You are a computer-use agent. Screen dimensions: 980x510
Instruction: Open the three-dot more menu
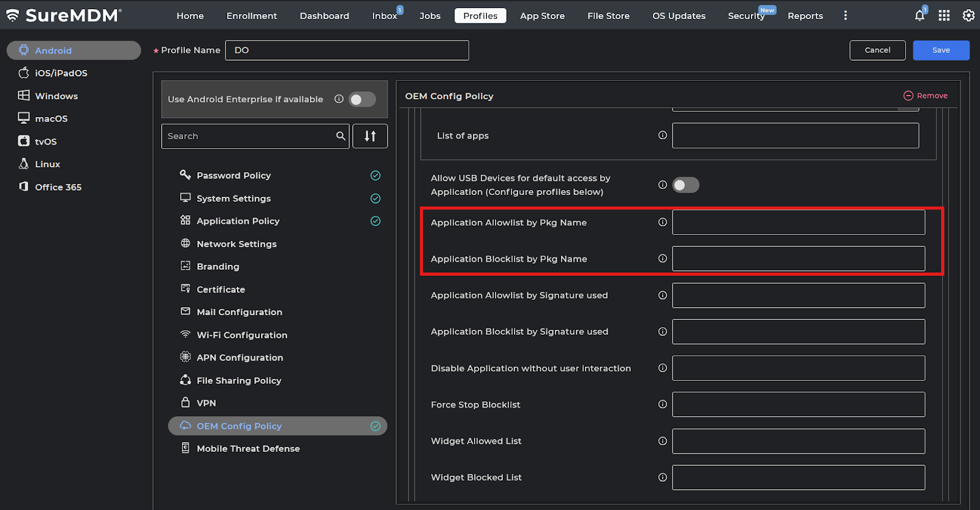[845, 15]
